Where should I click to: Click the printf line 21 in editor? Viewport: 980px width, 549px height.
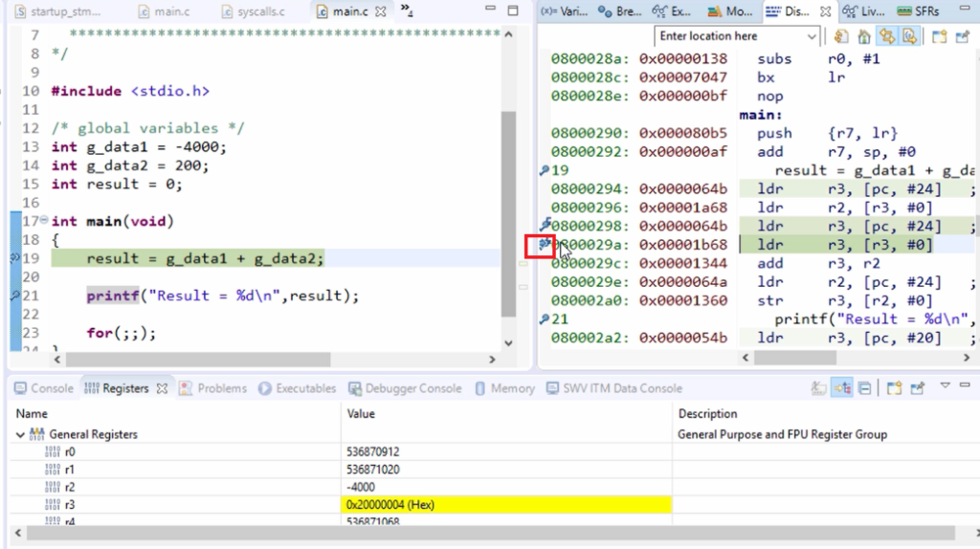click(x=222, y=296)
